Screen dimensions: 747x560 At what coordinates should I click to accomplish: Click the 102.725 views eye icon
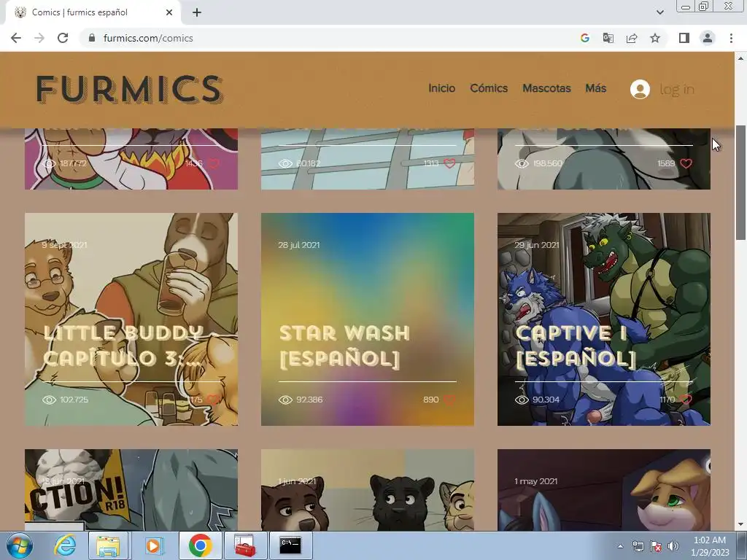(x=49, y=400)
